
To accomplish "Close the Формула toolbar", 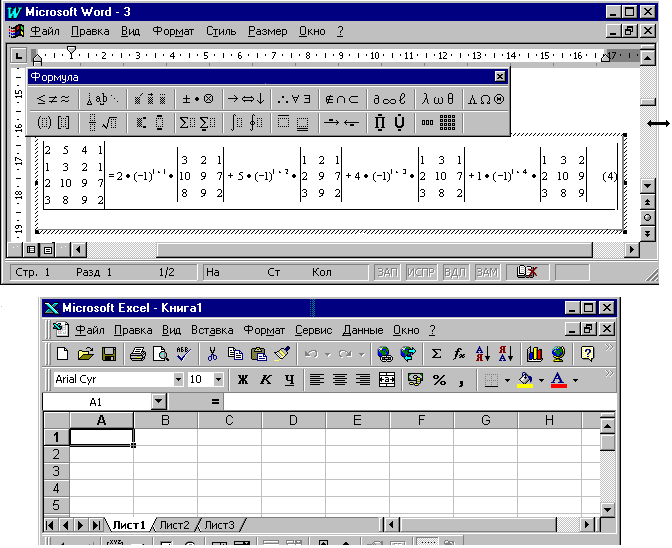I will coord(500,77).
